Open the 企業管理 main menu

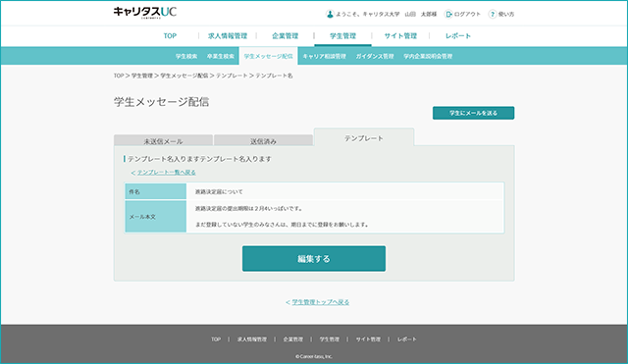(x=286, y=36)
